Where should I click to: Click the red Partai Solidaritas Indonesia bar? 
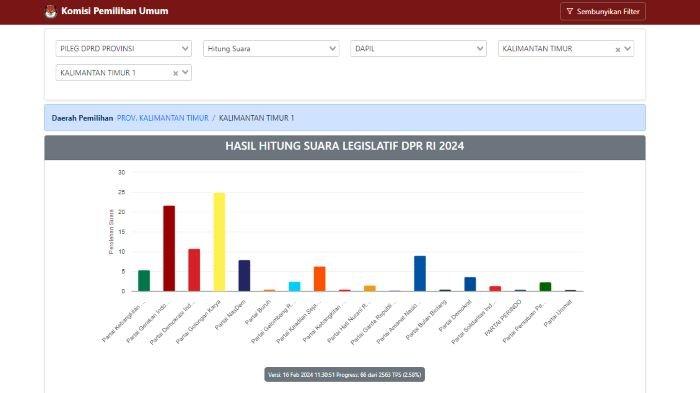495,288
